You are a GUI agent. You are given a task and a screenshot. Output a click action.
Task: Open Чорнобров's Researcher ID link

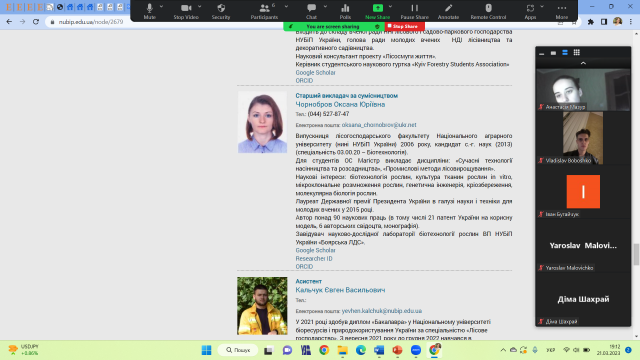pos(314,258)
